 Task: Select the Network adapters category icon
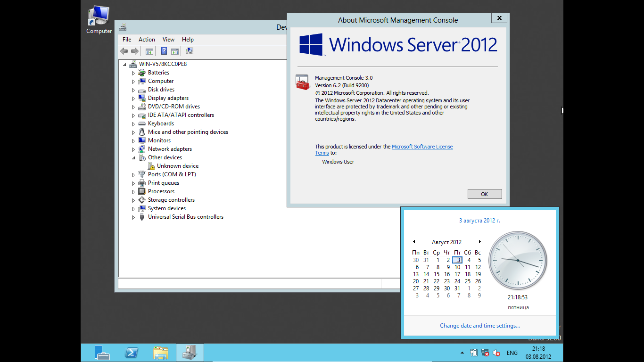coord(142,149)
